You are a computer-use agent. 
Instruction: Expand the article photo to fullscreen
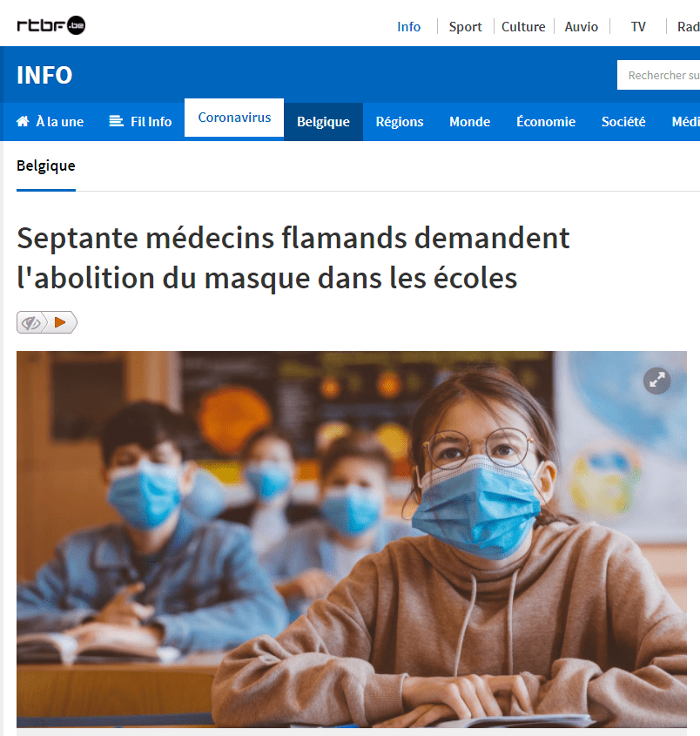[656, 381]
